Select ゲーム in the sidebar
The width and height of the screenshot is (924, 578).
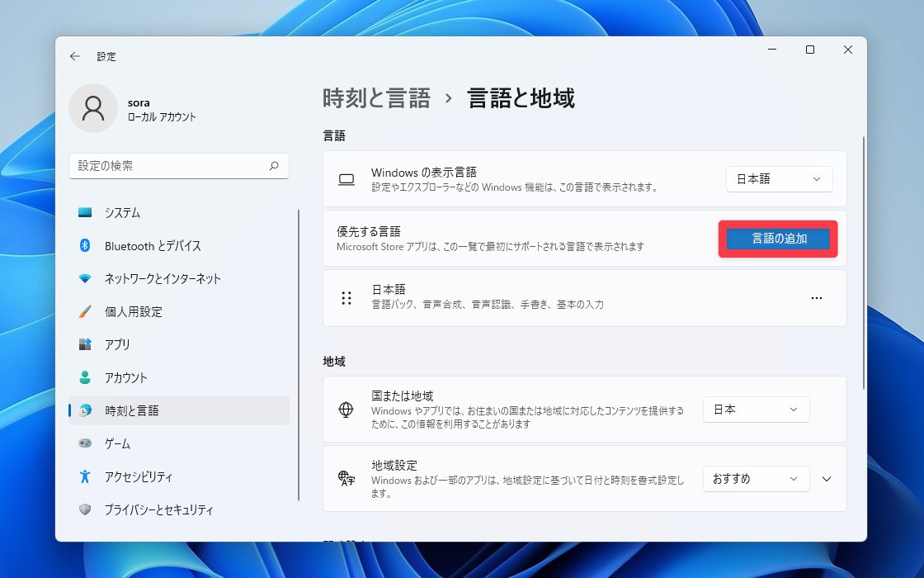coord(179,443)
